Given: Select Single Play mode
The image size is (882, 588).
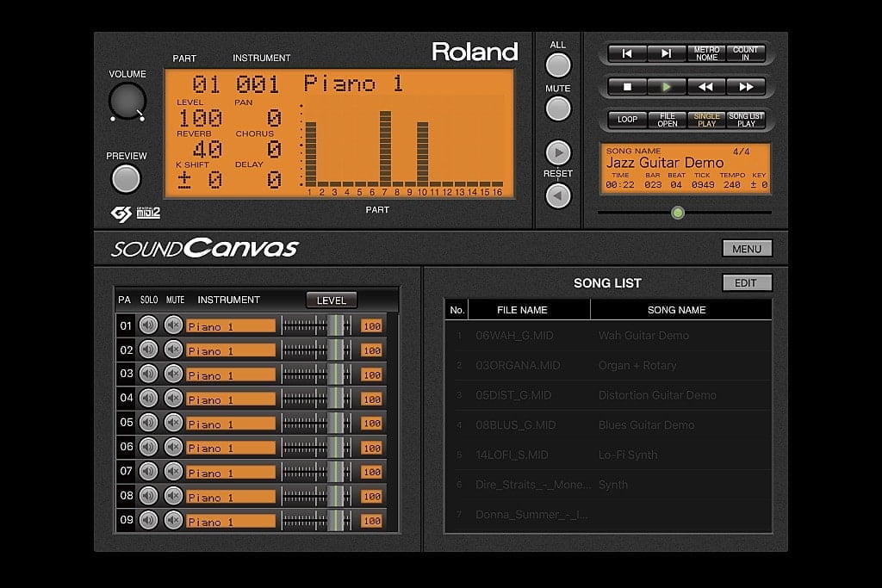Looking at the screenshot, I should tap(706, 120).
